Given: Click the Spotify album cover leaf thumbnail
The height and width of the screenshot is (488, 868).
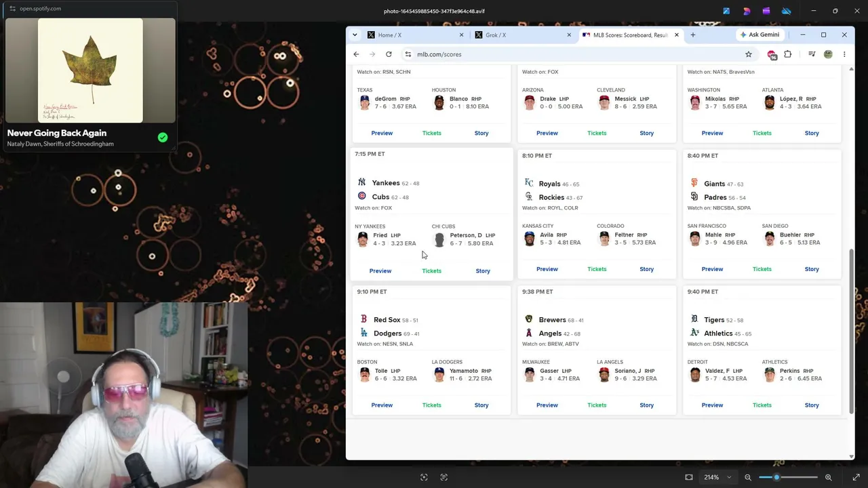Looking at the screenshot, I should coord(91,70).
